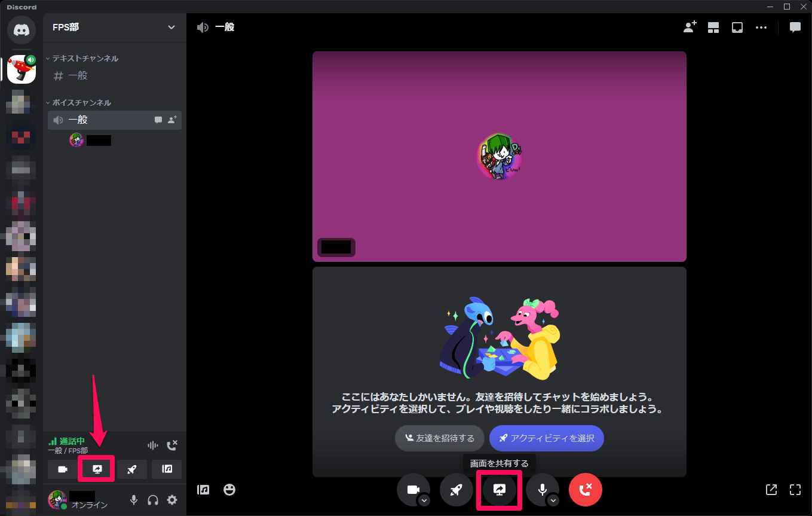Switch to grid layout view
812x516 pixels.
click(x=713, y=27)
